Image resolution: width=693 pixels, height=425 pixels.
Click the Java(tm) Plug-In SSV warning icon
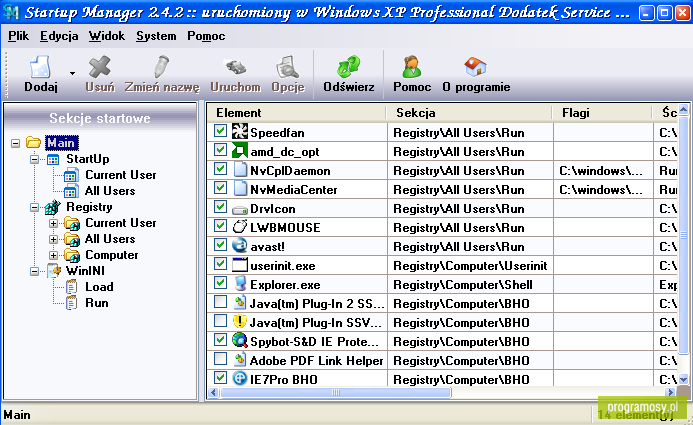(x=240, y=322)
